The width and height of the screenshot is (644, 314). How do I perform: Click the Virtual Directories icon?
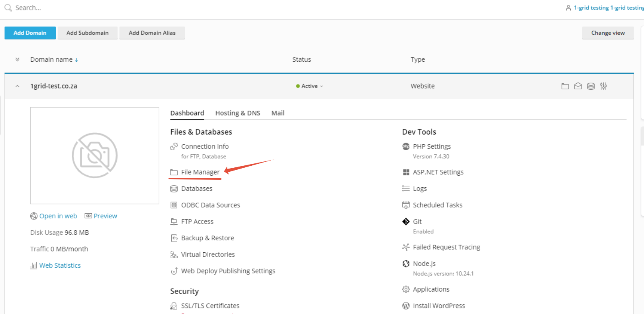coord(174,255)
